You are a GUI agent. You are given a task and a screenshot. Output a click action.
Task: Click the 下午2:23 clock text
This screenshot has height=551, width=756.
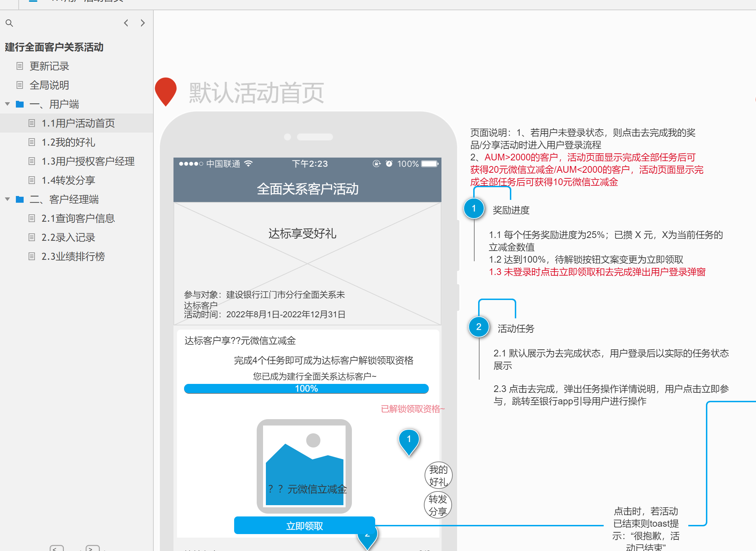310,164
